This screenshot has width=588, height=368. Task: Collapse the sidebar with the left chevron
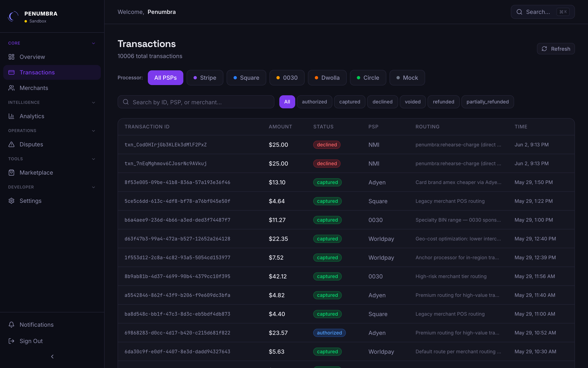(x=52, y=357)
